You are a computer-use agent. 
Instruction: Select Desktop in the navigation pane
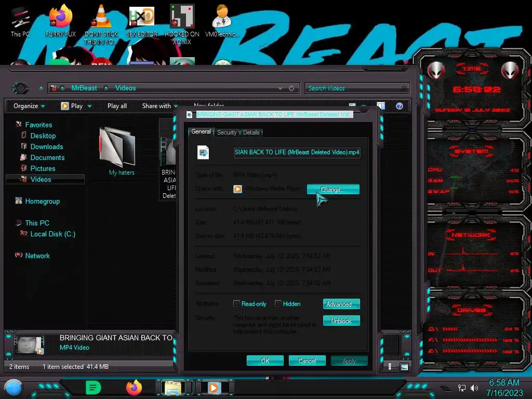coord(43,136)
